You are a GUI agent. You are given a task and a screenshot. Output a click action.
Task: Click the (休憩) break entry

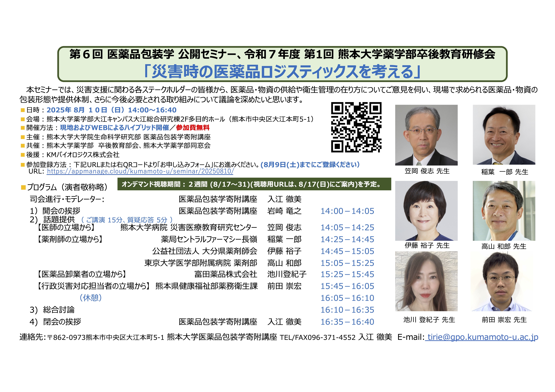(x=91, y=298)
